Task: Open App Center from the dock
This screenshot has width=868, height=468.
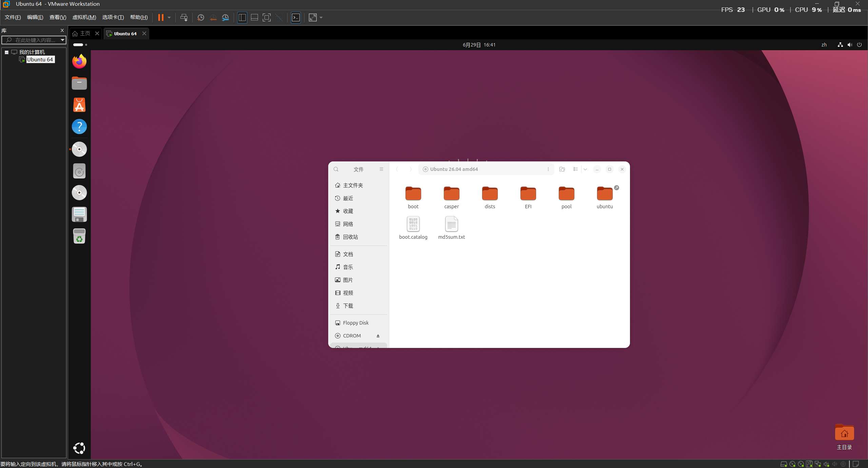Action: [x=79, y=105]
